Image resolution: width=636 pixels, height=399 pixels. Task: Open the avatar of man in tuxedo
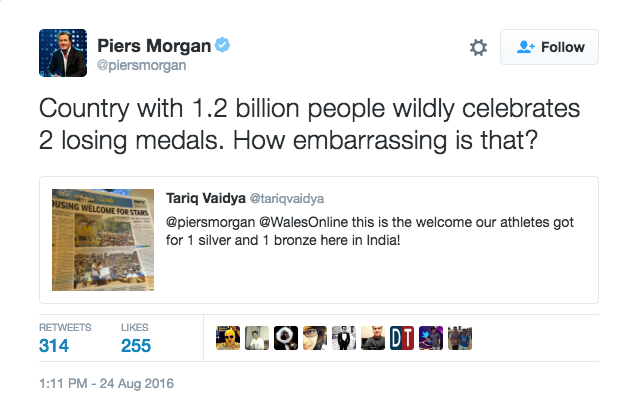(344, 338)
